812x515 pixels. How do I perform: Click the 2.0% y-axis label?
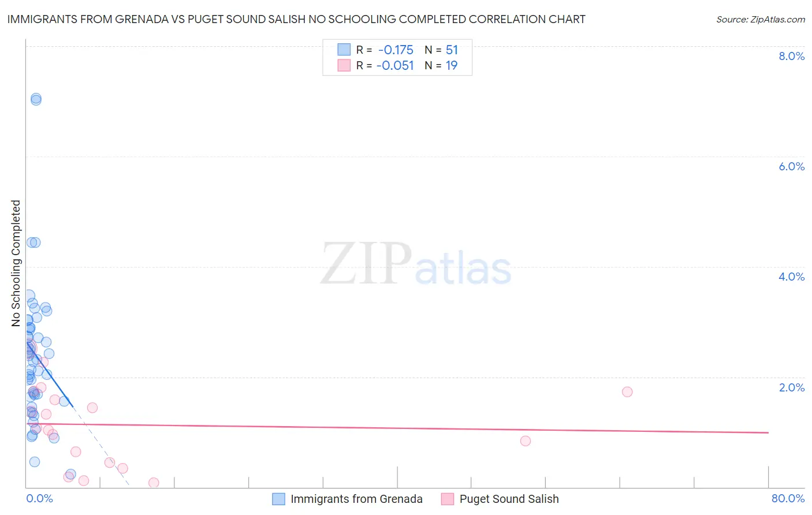(791, 387)
